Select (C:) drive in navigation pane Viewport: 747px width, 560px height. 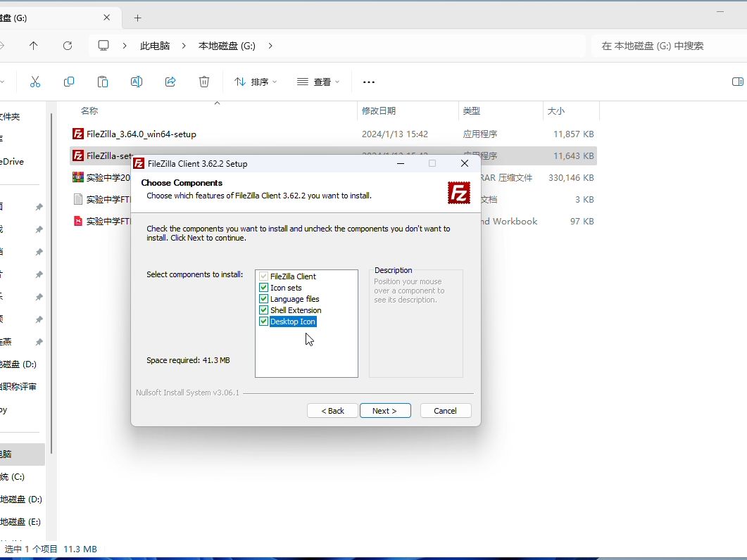[x=13, y=477]
